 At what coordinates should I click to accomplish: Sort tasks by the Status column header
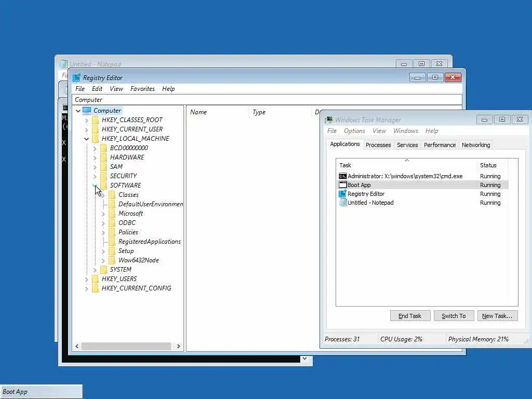(492, 165)
